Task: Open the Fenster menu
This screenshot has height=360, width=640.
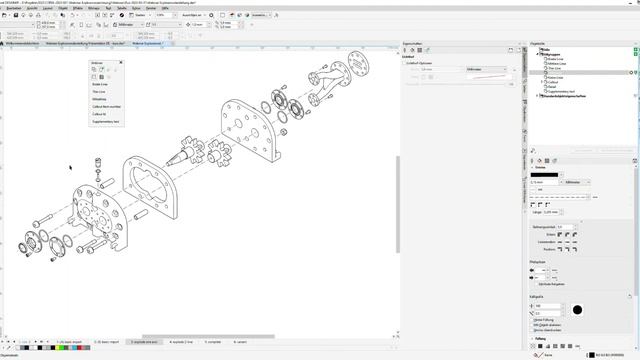Action: pos(151,8)
